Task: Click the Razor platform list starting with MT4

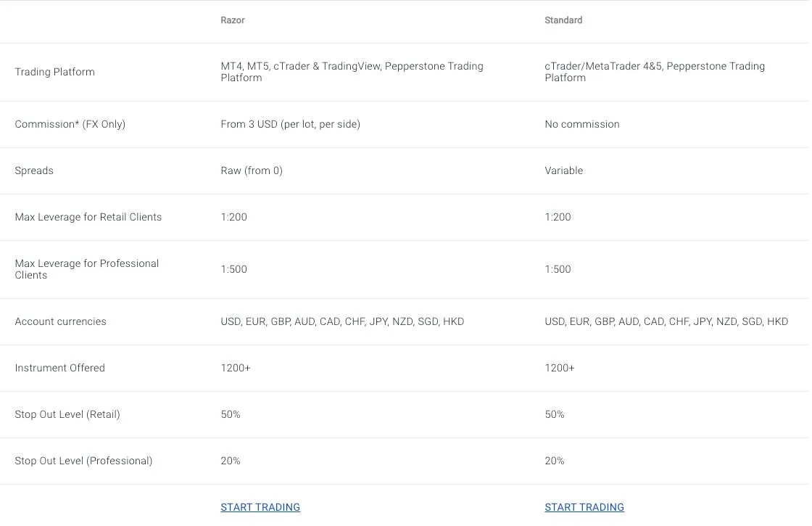Action: [x=352, y=72]
